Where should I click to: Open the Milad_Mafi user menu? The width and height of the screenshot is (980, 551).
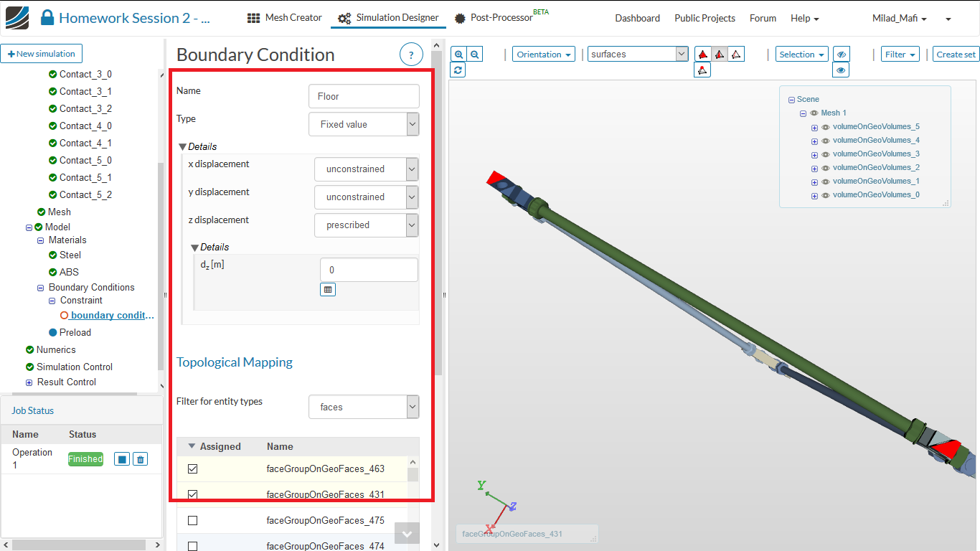pos(899,18)
